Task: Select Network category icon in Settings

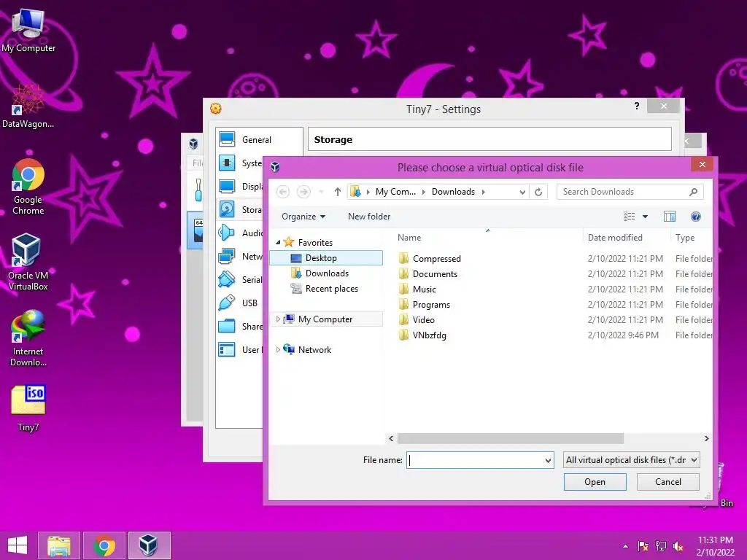Action: [227, 256]
